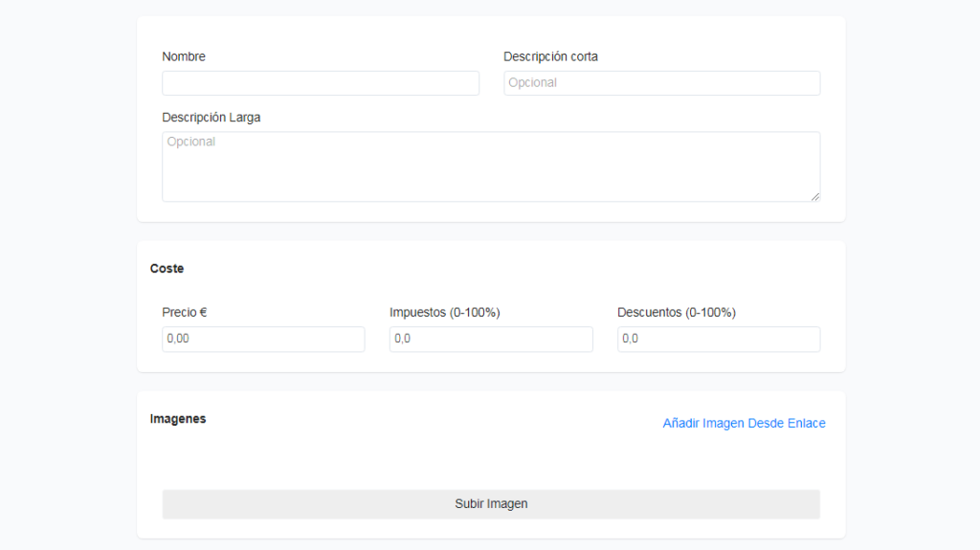This screenshot has width=980, height=550.
Task: Click the Nombre field label
Action: [x=184, y=56]
